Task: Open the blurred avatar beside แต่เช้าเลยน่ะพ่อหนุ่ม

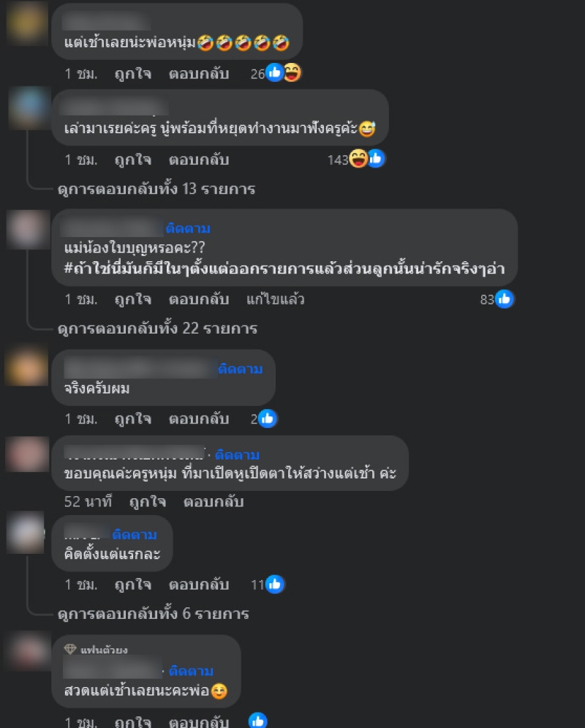Action: point(27,22)
